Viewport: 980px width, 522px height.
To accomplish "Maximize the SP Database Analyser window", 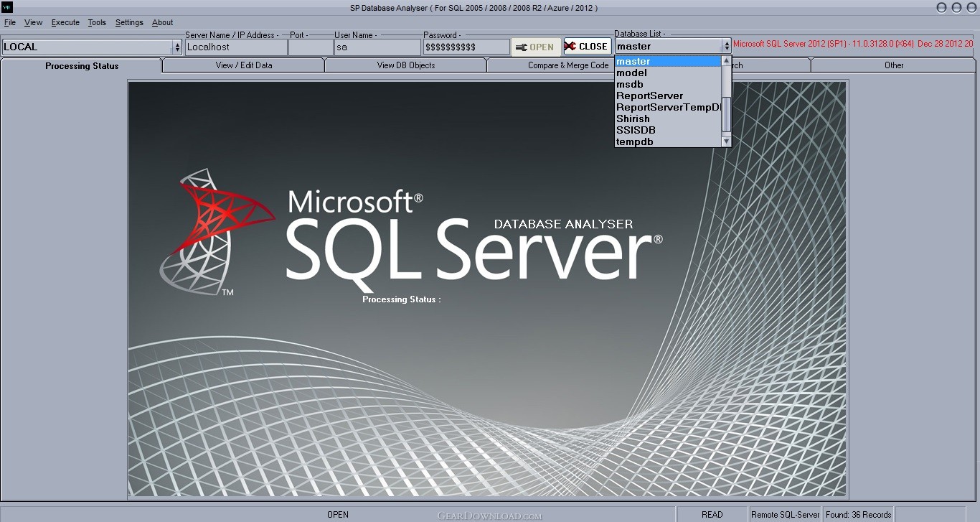I will tap(956, 8).
